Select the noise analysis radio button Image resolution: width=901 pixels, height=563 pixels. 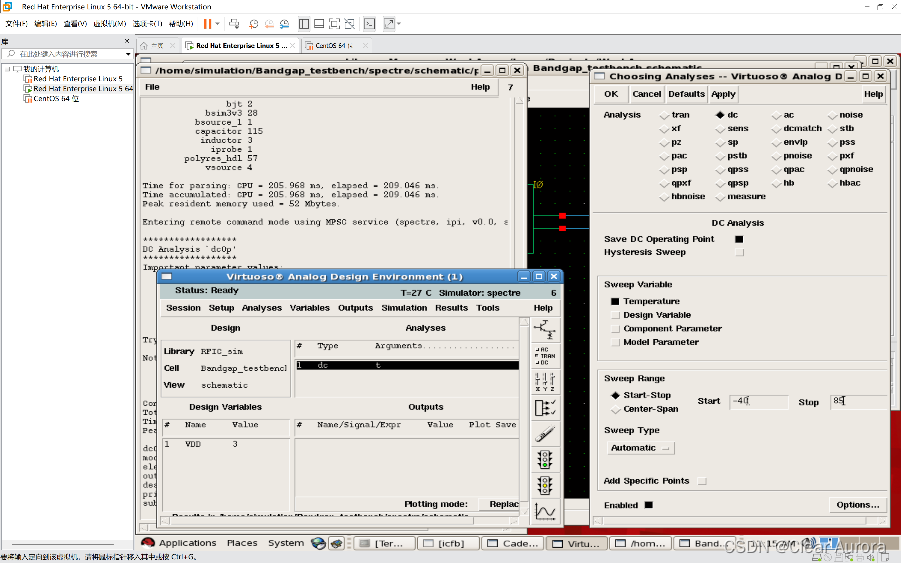point(832,115)
